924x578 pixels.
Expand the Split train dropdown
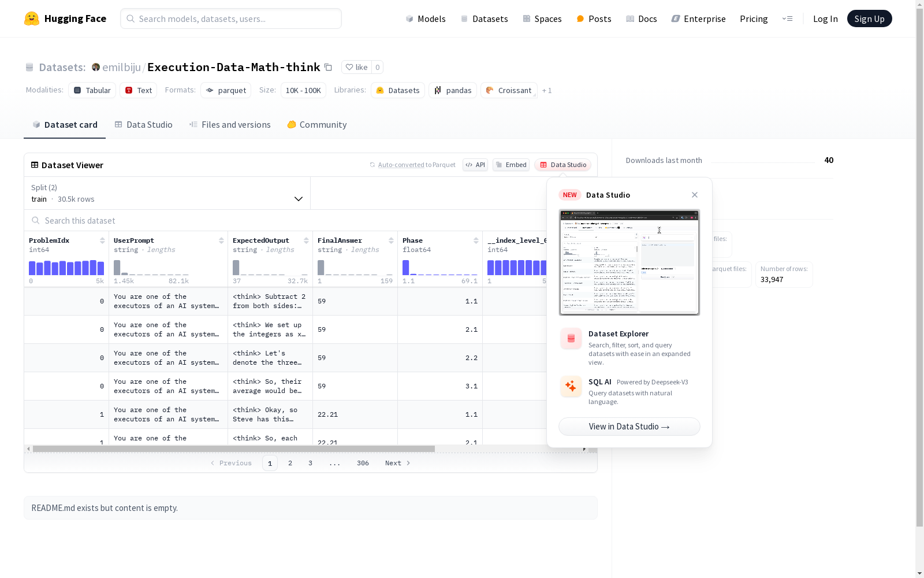[167, 193]
